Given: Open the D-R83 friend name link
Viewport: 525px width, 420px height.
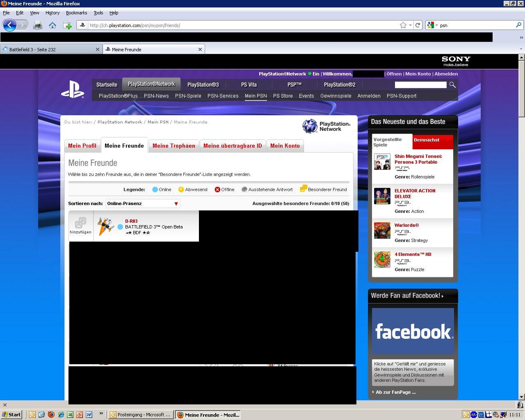Looking at the screenshot, I should click(x=131, y=221).
